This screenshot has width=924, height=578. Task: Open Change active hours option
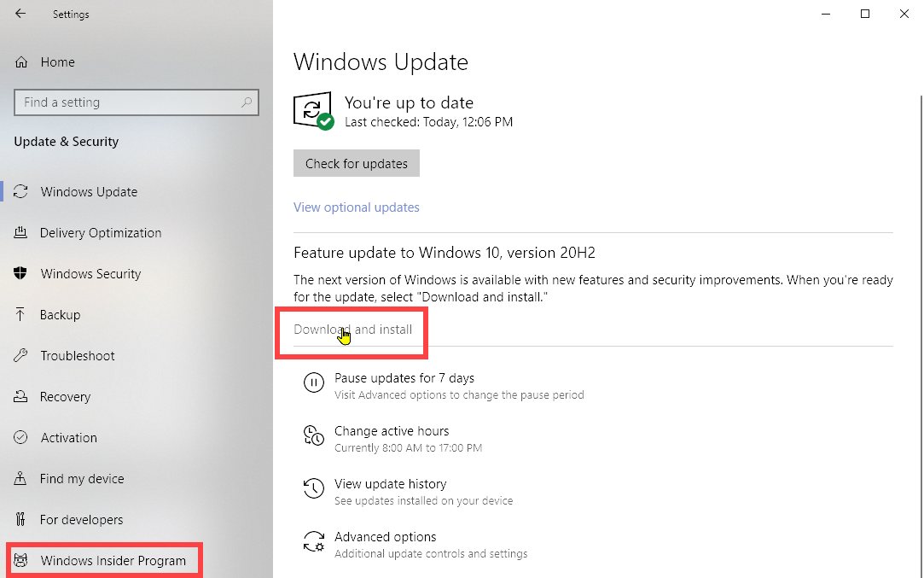[x=392, y=430]
